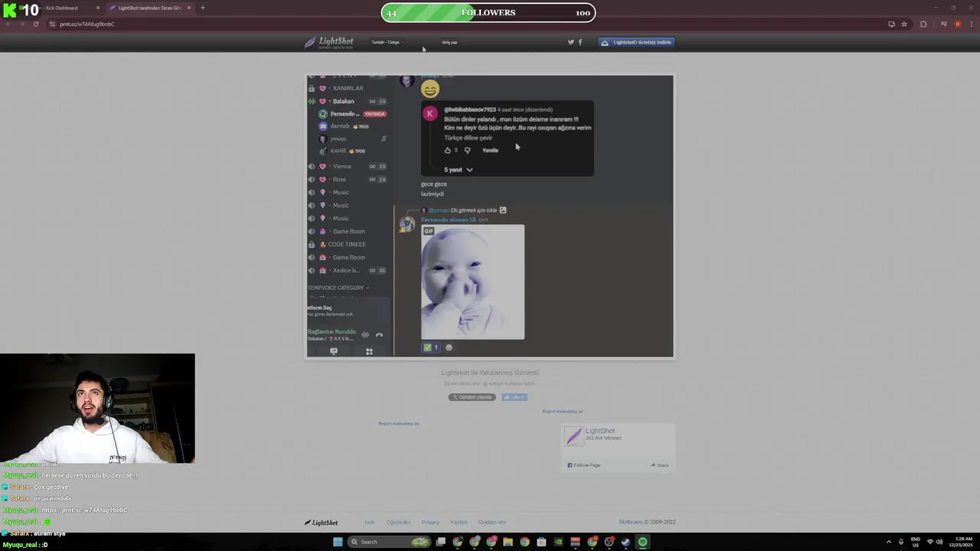Open the captured Discord screenshot image
Viewport: 980px width, 551px height.
click(x=490, y=216)
